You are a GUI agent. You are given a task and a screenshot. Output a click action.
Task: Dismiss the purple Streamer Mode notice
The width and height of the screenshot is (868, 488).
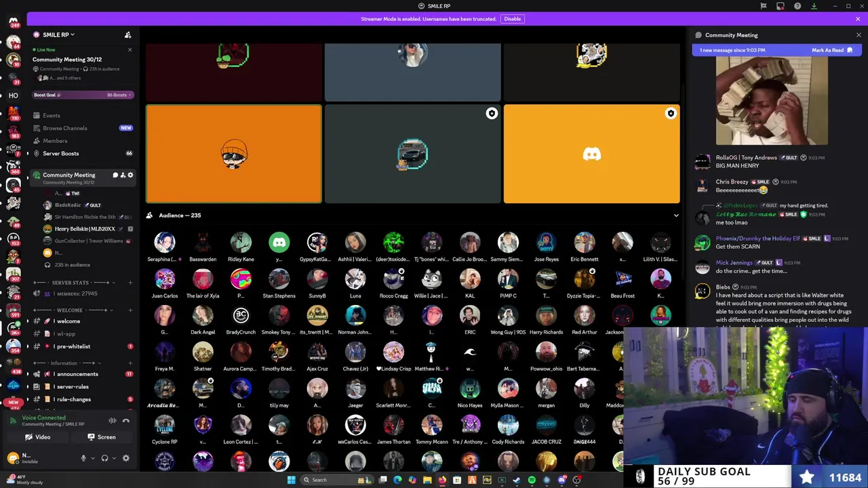[x=859, y=19]
